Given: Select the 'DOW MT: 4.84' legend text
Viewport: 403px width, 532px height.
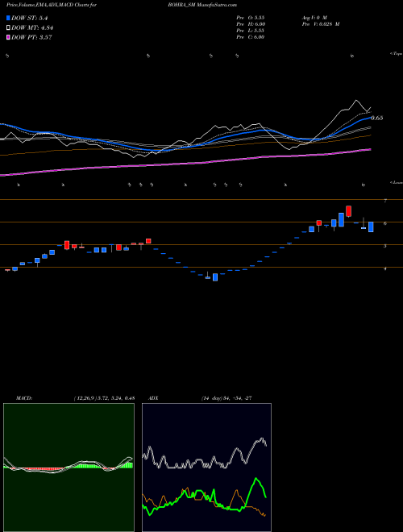Looking at the screenshot, I should [32, 28].
